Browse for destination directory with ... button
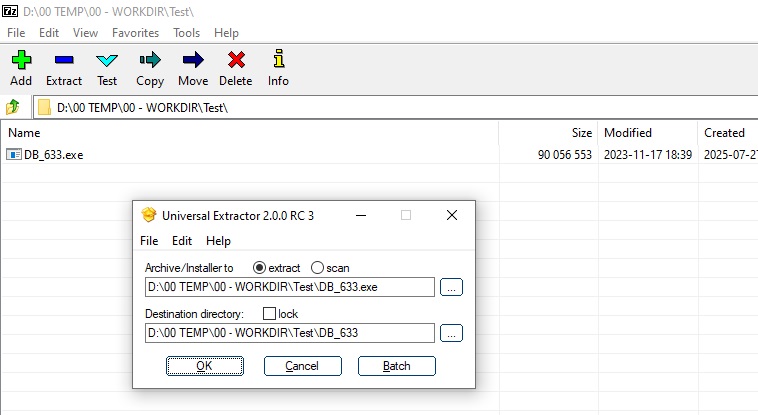Screen dimensions: 758x415 click(x=452, y=333)
